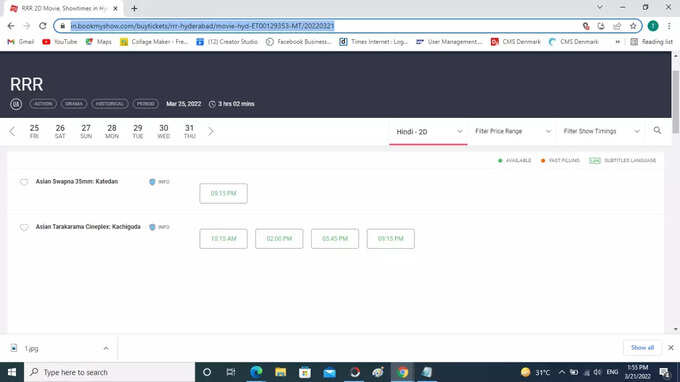Choose the 02:00 PM show at Tarakarama Cineplex
This screenshot has width=680, height=382.
click(x=279, y=239)
